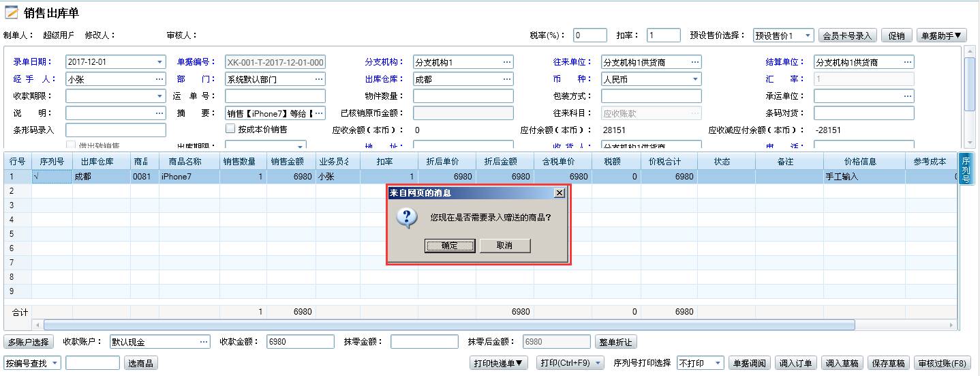Open lookup for 往来单位 via ellipsis icon
980x376 pixels.
click(694, 62)
